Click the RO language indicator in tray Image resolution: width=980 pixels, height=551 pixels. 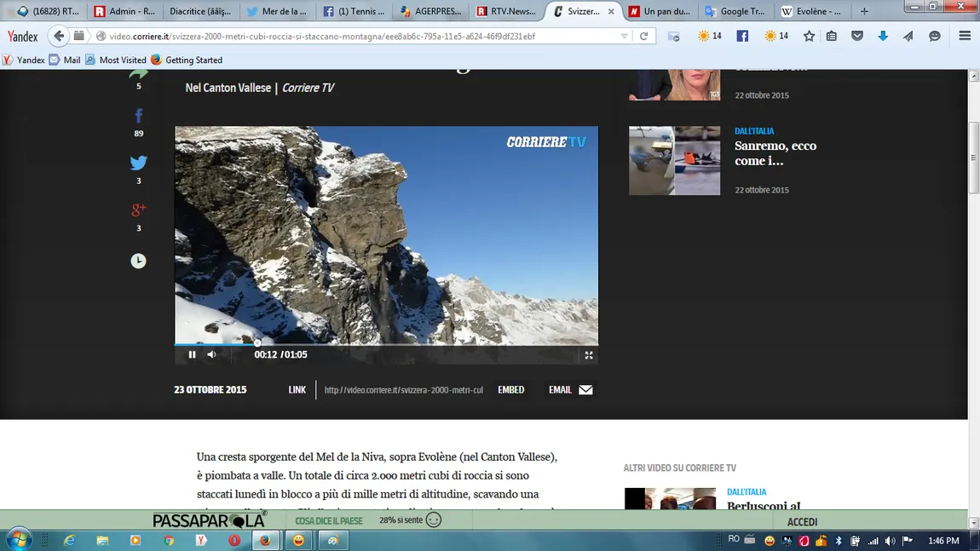pos(734,539)
